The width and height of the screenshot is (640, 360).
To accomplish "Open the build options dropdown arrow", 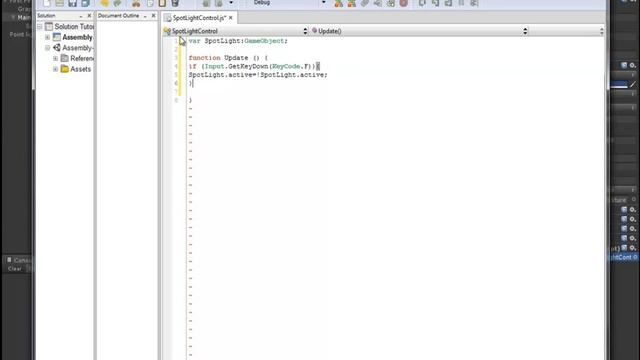I will coord(231,3).
